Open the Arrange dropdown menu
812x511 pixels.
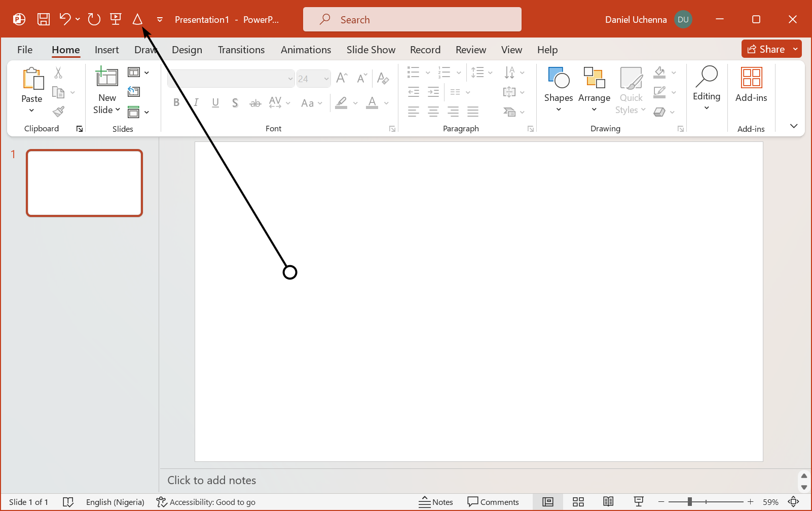click(x=594, y=90)
